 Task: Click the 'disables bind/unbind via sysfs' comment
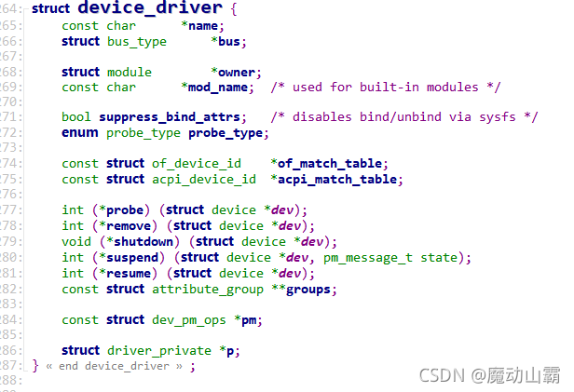coord(404,117)
